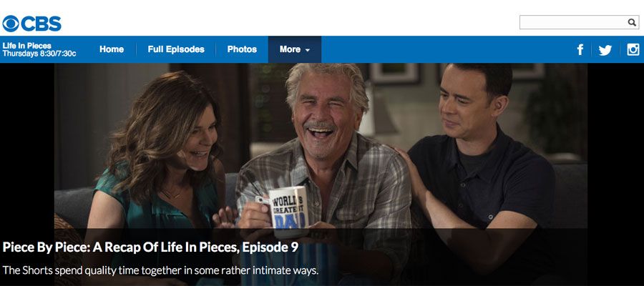Click the laughing man in plaid shirt
This screenshot has width=644, height=286.
pyautogui.click(x=324, y=164)
